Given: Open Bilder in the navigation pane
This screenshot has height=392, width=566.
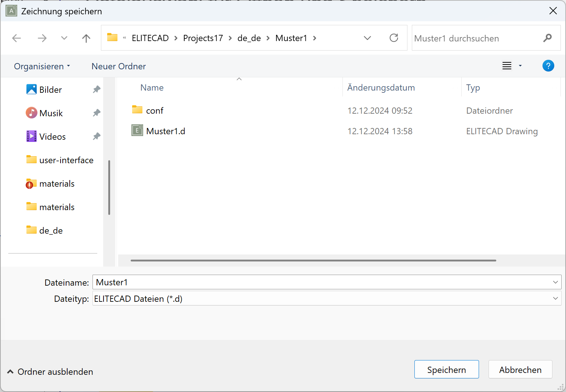Looking at the screenshot, I should [x=50, y=90].
